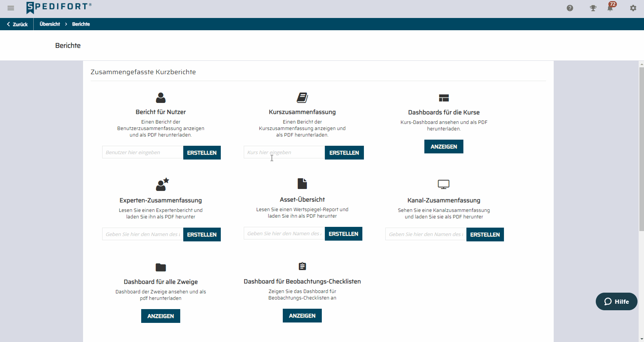Open the help question mark icon
This screenshot has height=342, width=644.
570,8
